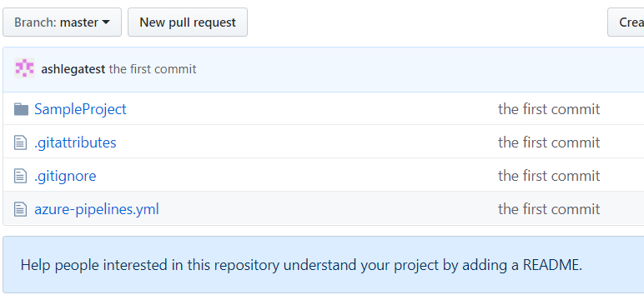This screenshot has width=644, height=300.
Task: Click the add a README help banner
Action: pos(323,265)
